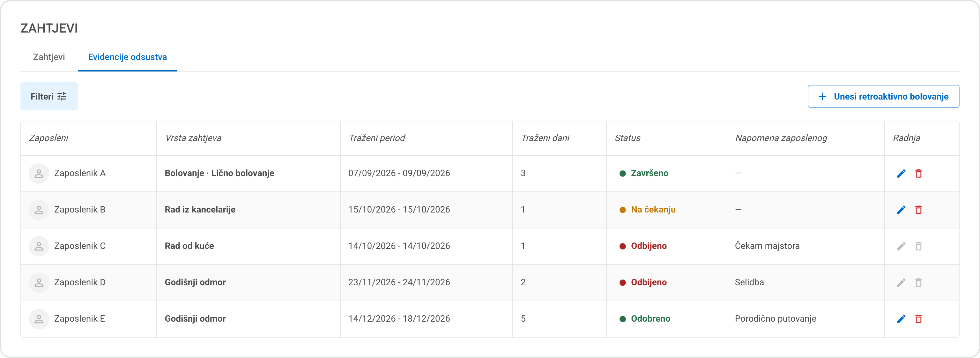
Task: Click Unesi retroaktivno bolovanje button
Action: (x=883, y=96)
